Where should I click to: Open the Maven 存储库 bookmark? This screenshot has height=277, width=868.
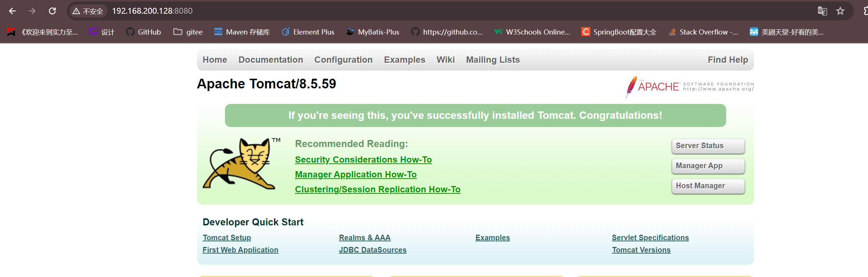(x=242, y=32)
